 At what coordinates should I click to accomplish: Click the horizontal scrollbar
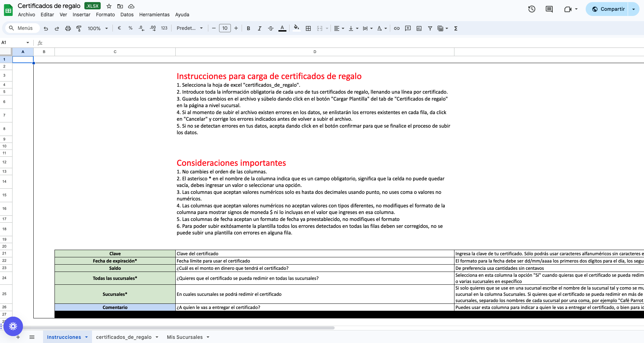[x=179, y=328]
